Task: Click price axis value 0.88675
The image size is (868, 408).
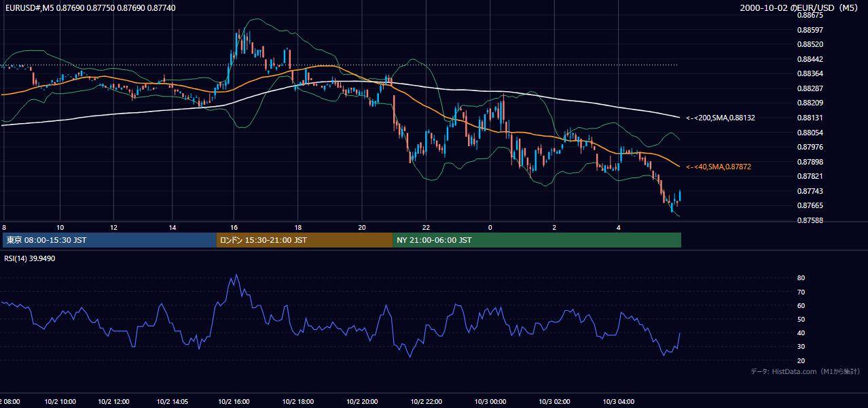Action: [810, 15]
